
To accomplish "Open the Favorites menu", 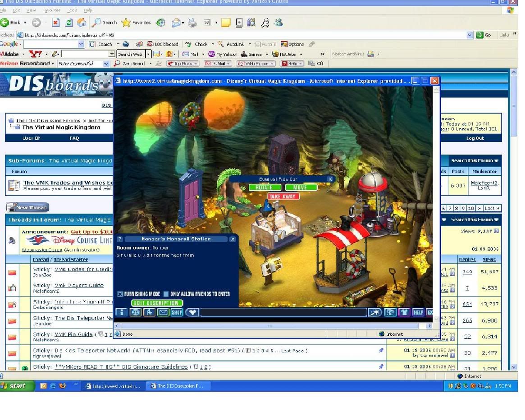I will [x=51, y=10].
